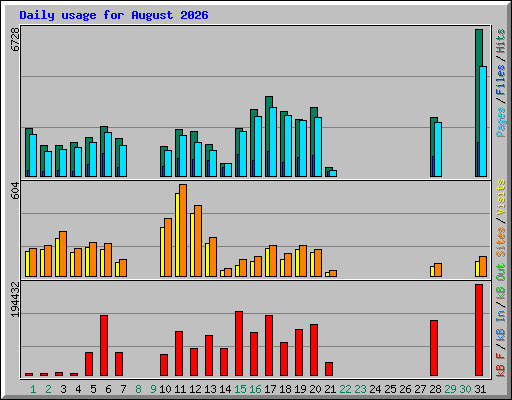Click the 'Hits' legend label
The height and width of the screenshot is (400, 512).
click(x=501, y=41)
